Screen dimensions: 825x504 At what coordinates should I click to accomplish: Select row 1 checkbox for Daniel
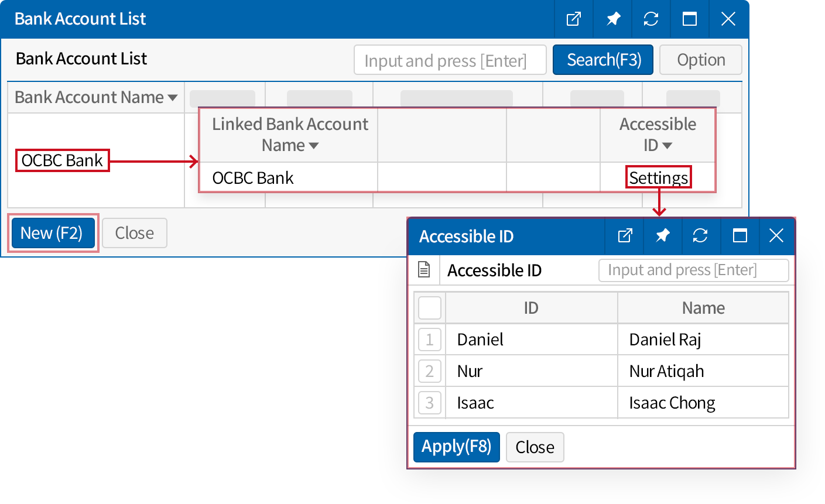click(430, 340)
